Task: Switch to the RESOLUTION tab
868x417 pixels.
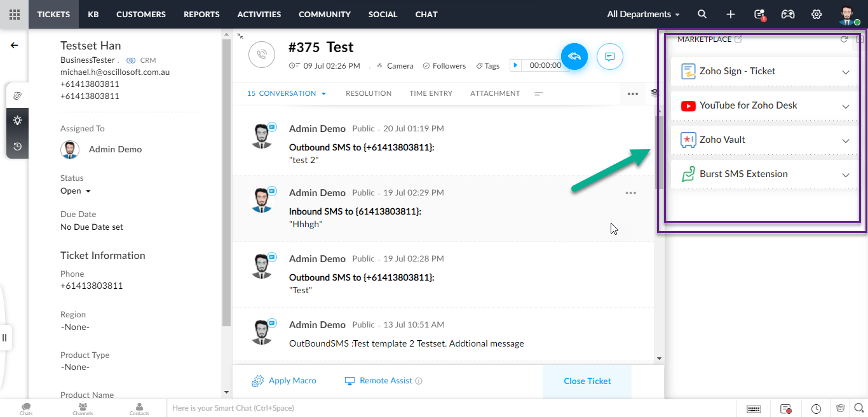Action: pyautogui.click(x=369, y=93)
